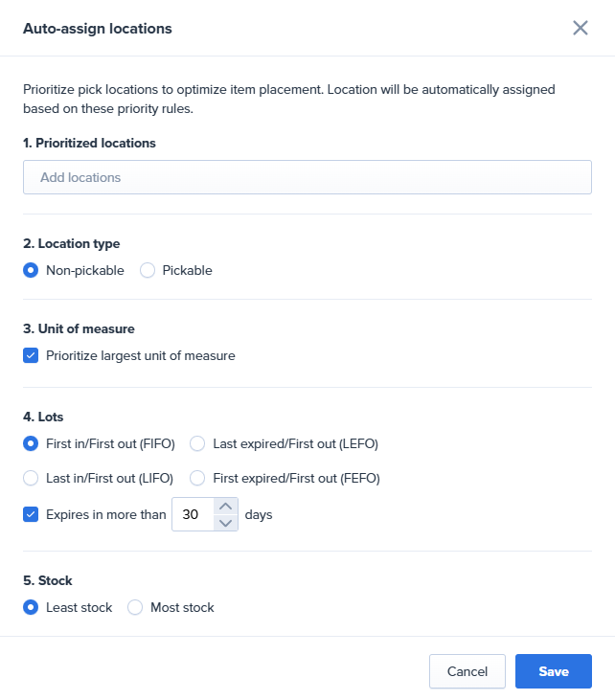
Task: Click the expiry days number field
Action: 192,514
